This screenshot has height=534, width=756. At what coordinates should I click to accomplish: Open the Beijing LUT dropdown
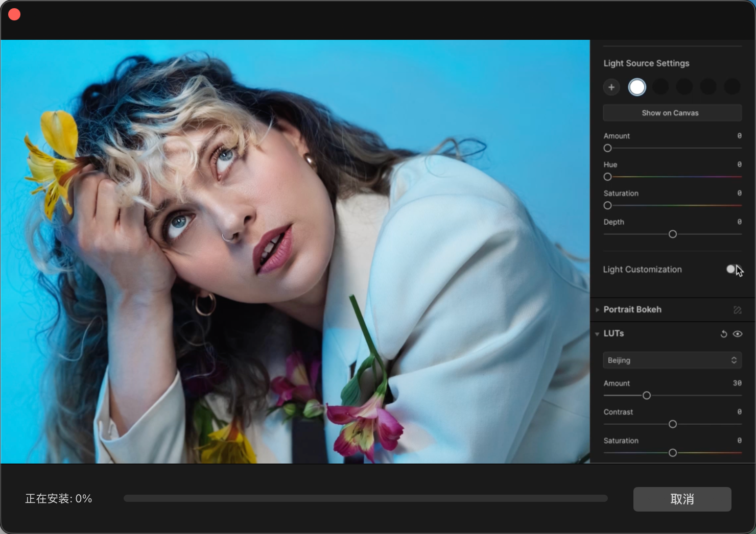pos(672,360)
